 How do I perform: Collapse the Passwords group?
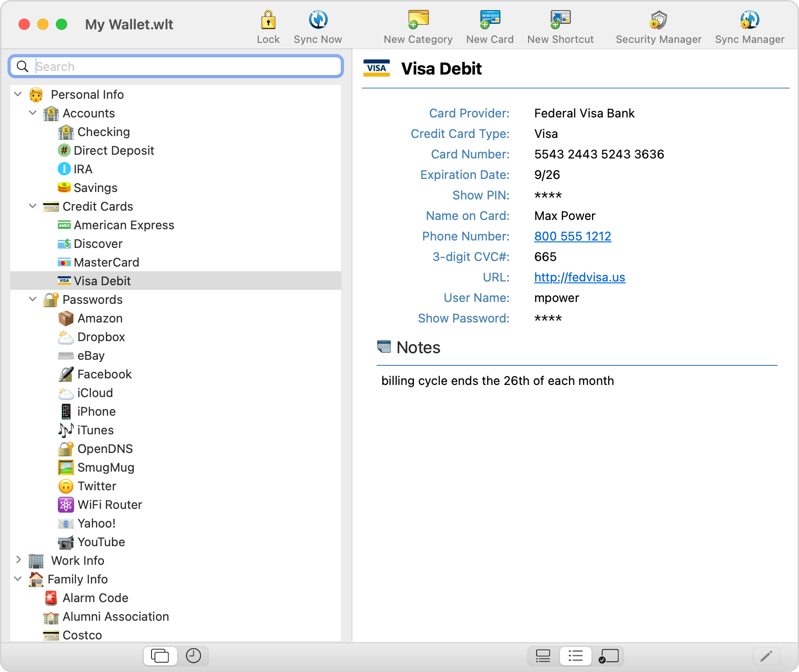[x=33, y=299]
